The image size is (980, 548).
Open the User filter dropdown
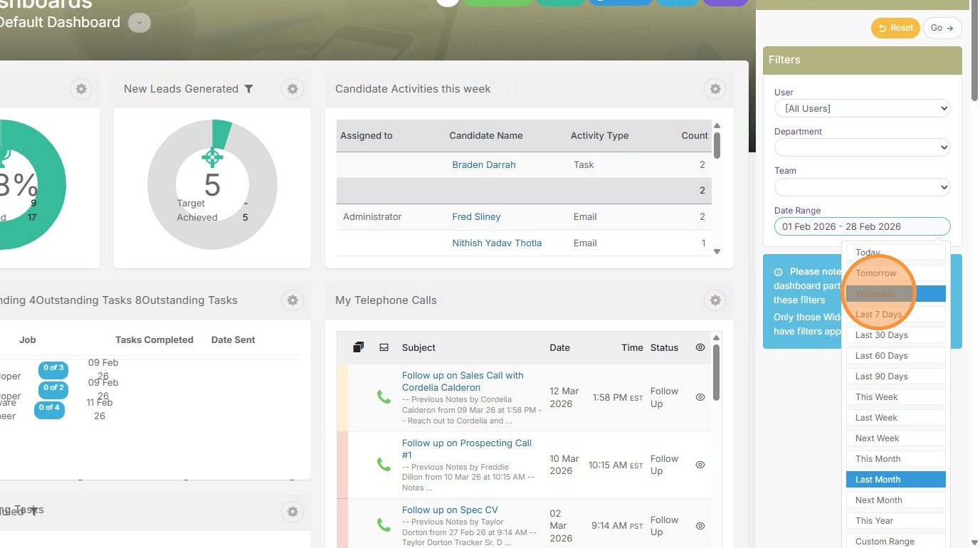(x=863, y=108)
